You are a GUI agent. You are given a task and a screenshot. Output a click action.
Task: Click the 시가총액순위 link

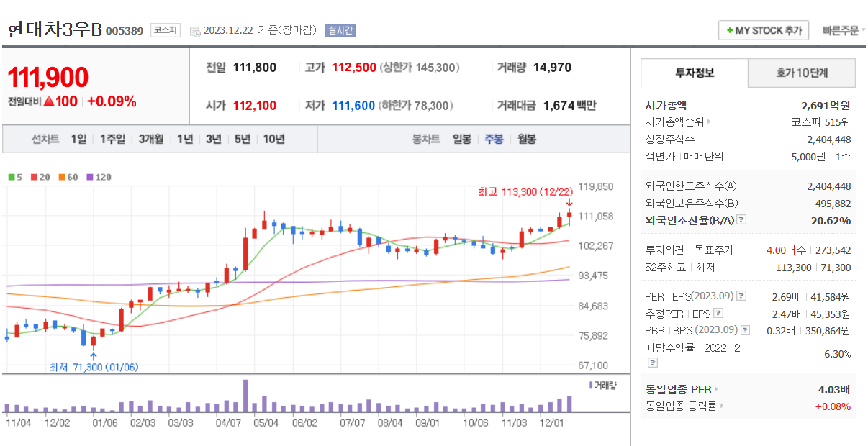674,122
